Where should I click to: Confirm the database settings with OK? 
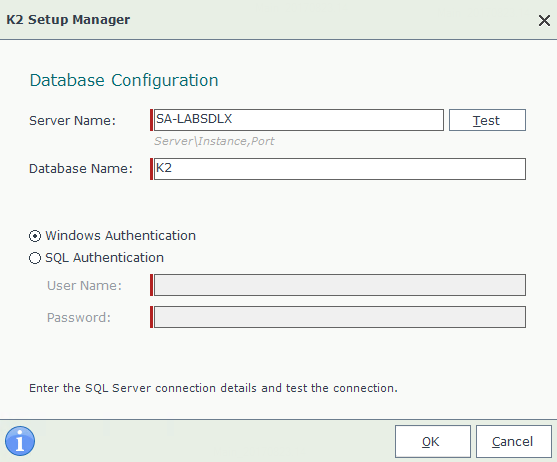coord(433,441)
